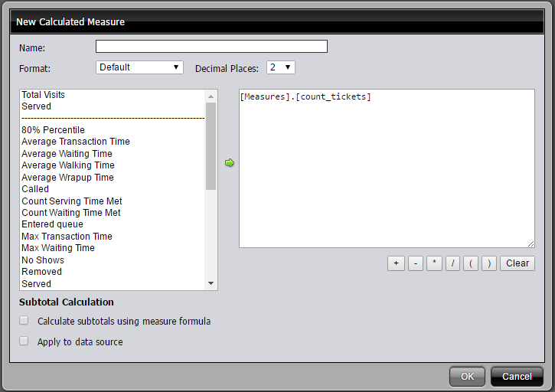Screen dimensions: 555x392
Task: Click the measures list scrollbar thumb
Action: tap(211, 145)
